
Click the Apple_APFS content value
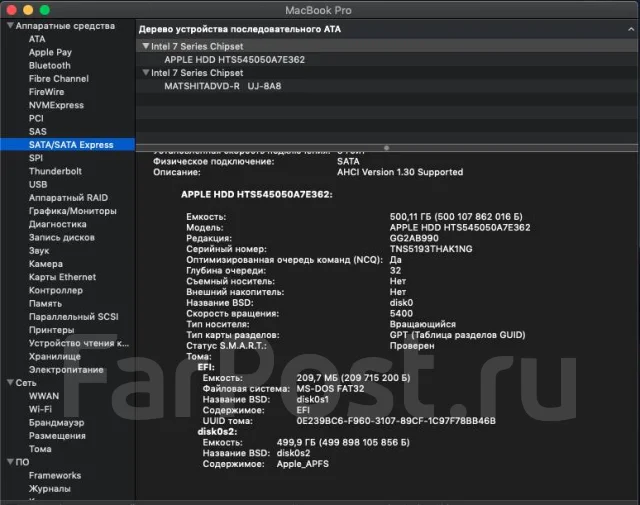302,464
